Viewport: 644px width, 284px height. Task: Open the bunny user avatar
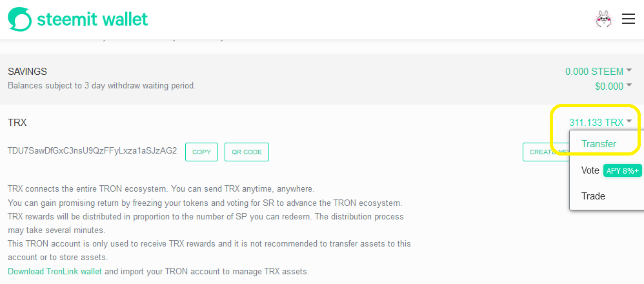coord(603,19)
